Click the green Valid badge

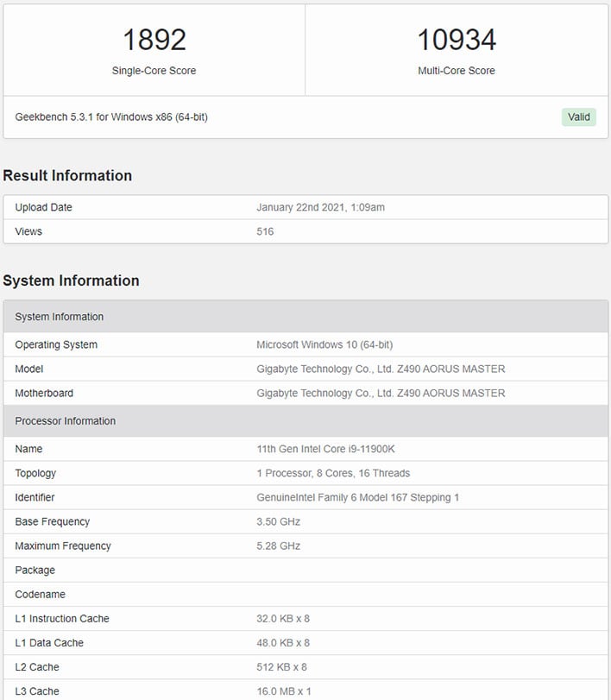click(578, 117)
